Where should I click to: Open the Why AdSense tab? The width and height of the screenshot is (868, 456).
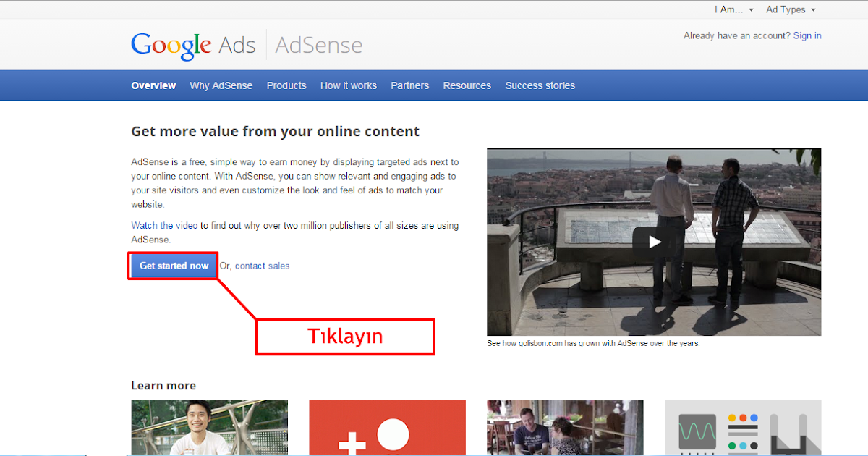point(221,85)
